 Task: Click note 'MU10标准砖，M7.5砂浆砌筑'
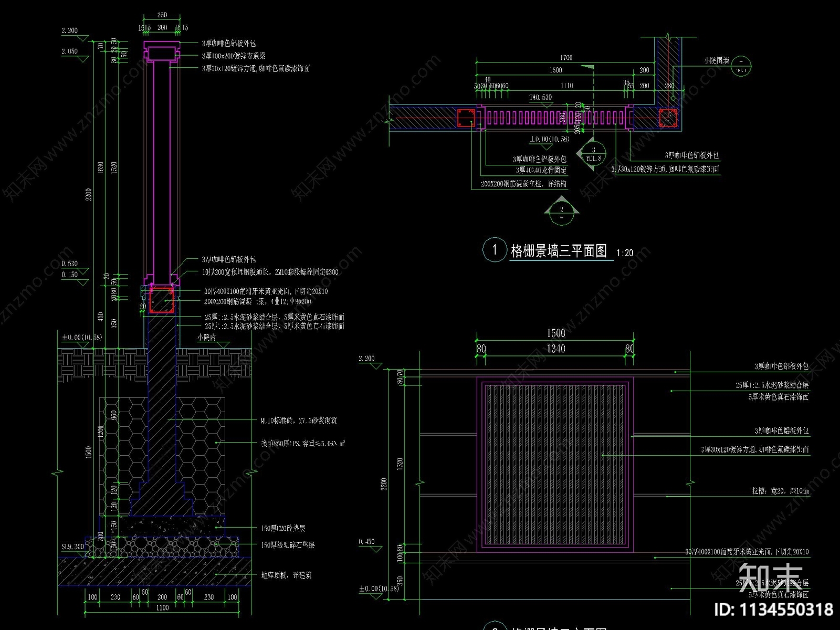[x=299, y=421]
